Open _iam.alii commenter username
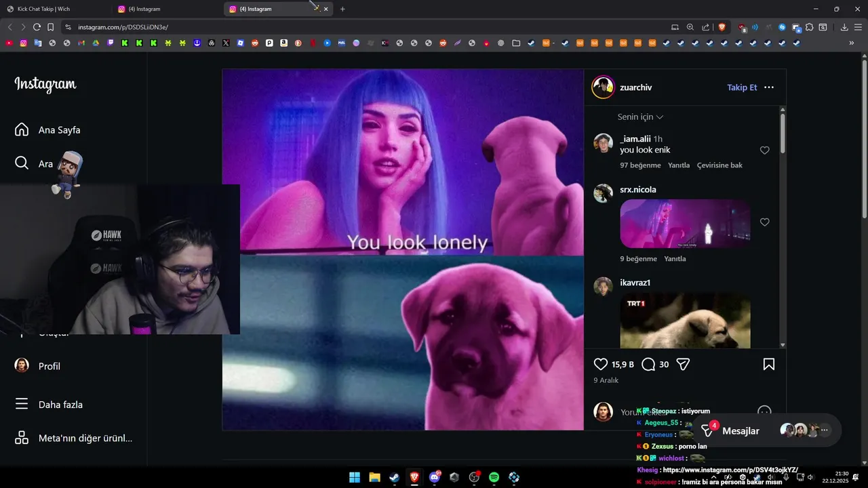 click(635, 139)
